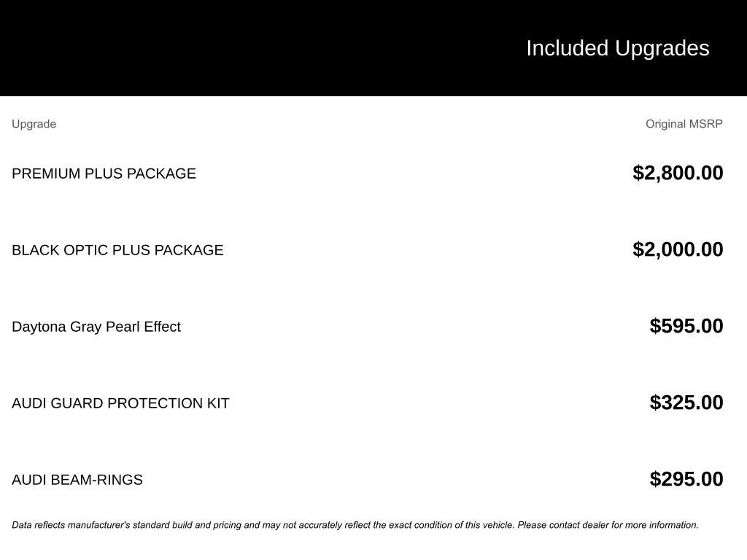Click the $2,800.00 price
The height and width of the screenshot is (560, 747).
tap(678, 173)
